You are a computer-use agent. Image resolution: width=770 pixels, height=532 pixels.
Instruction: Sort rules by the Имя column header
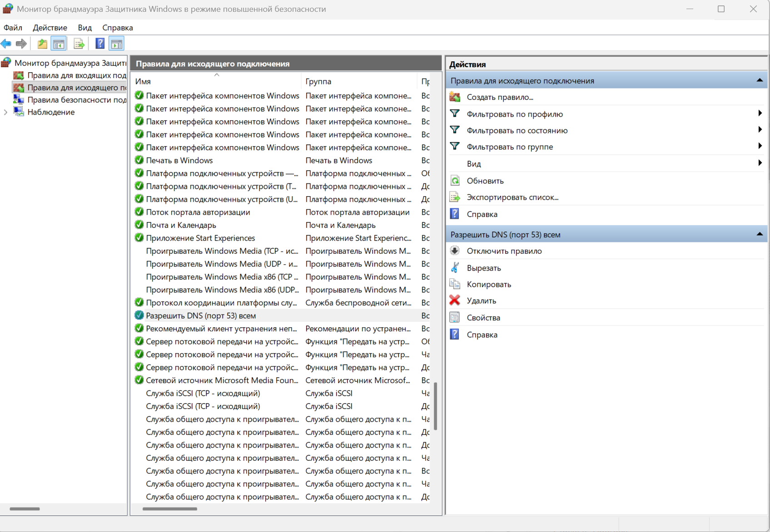pyautogui.click(x=216, y=81)
